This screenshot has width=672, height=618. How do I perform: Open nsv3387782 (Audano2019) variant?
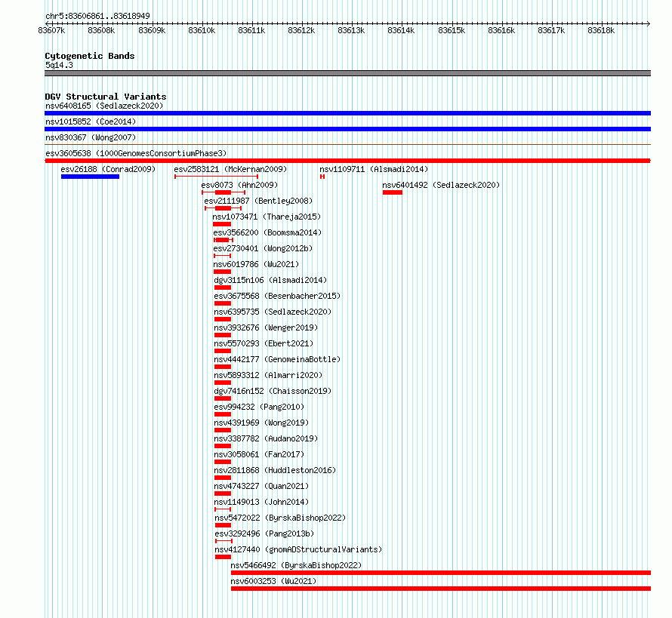tap(266, 438)
